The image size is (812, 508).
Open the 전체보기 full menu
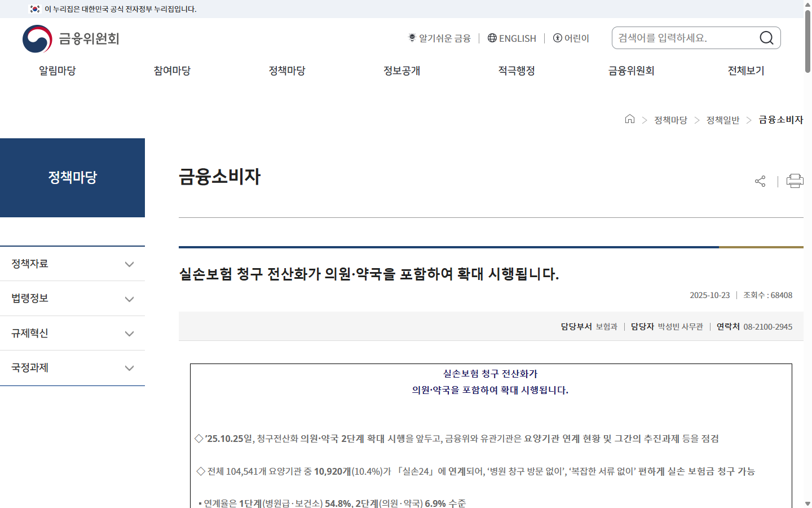pos(746,71)
